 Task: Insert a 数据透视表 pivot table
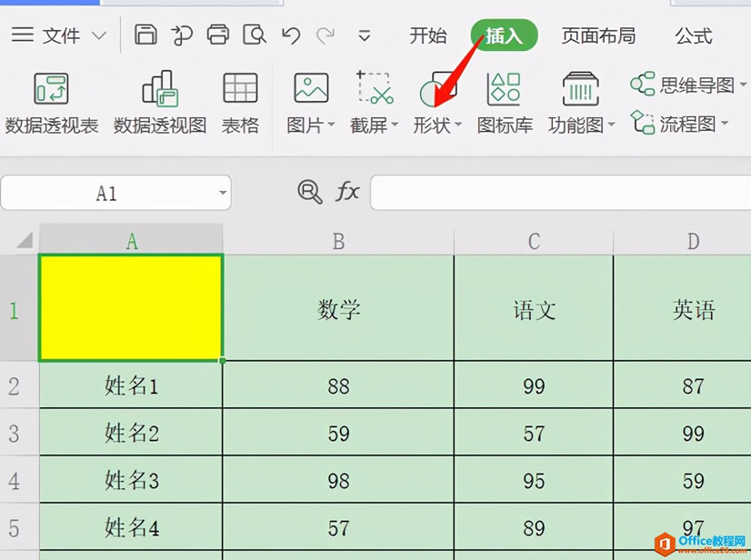coord(51,103)
